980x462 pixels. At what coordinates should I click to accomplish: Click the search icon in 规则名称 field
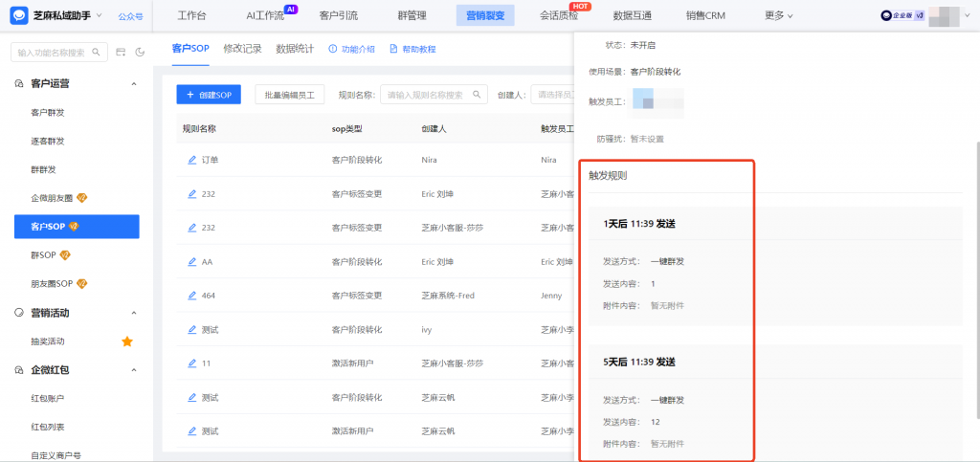pos(476,95)
